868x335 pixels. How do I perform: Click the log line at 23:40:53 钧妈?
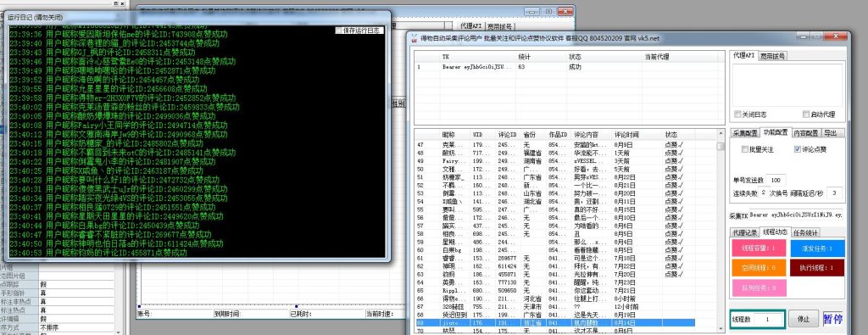click(98, 253)
